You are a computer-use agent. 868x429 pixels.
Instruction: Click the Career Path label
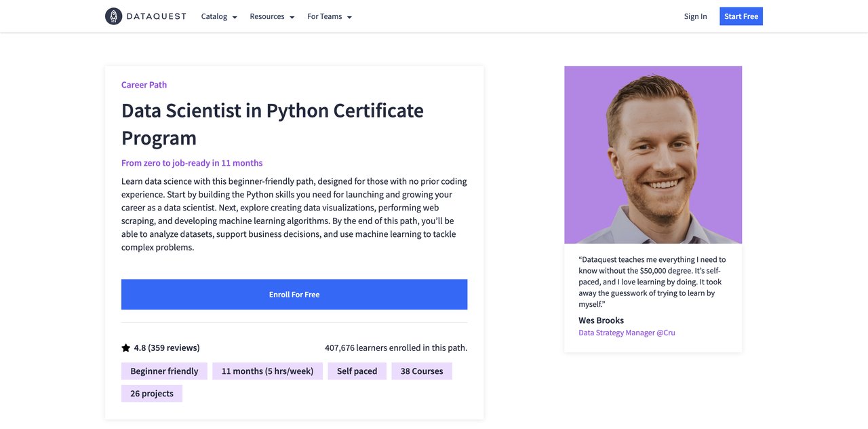pyautogui.click(x=144, y=85)
